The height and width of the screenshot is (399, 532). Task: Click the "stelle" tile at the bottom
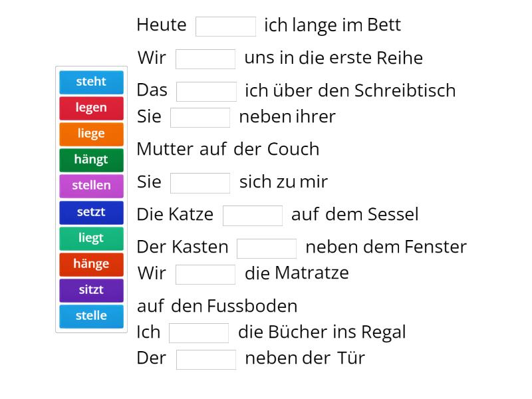(x=90, y=315)
